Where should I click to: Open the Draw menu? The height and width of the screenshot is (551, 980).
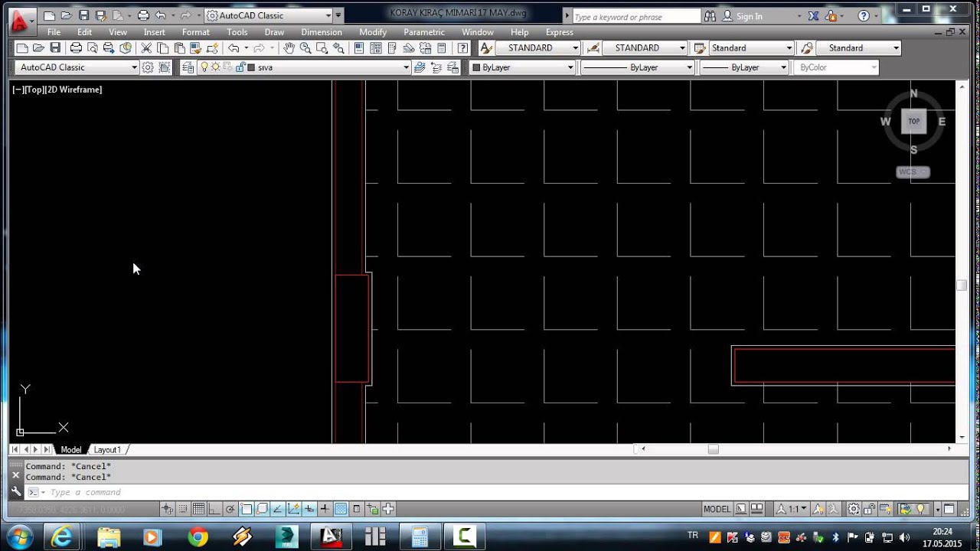pos(274,32)
